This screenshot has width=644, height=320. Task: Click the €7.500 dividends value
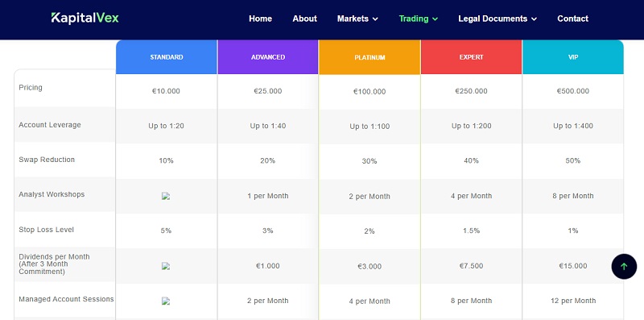(471, 266)
